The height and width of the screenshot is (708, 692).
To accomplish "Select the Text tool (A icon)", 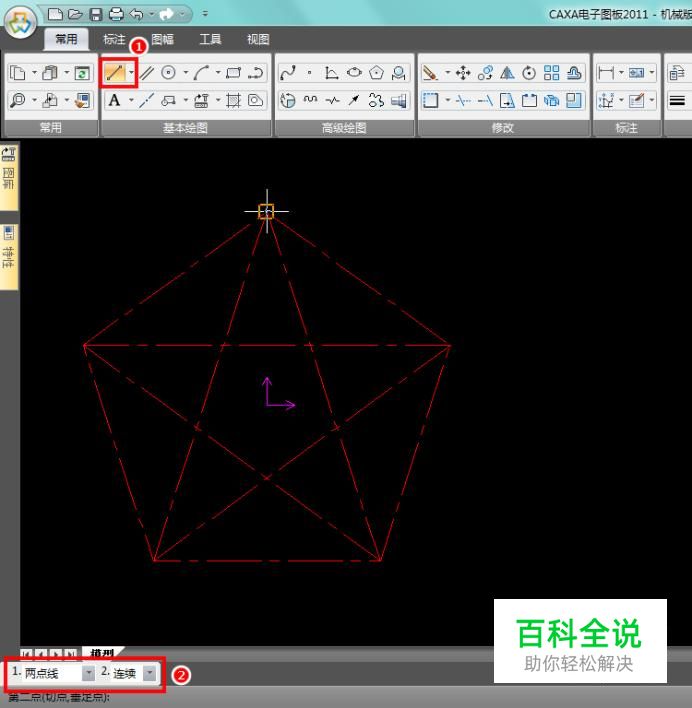I will pos(114,100).
